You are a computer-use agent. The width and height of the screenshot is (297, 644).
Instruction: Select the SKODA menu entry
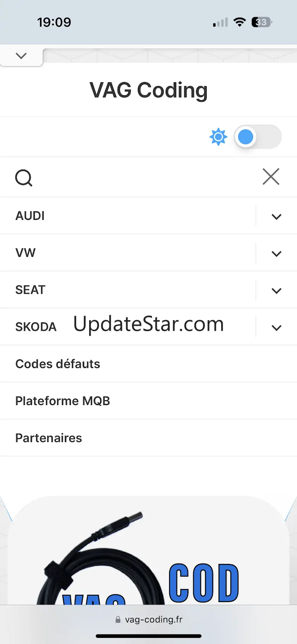tap(36, 327)
